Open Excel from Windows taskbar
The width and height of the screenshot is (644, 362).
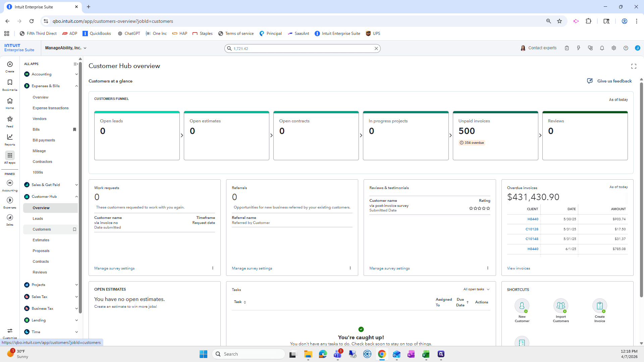(426, 354)
